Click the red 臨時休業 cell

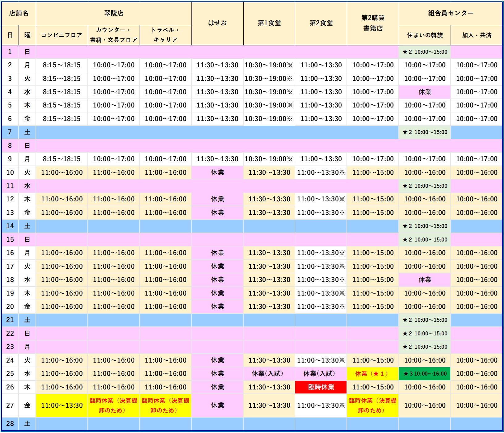pos(321,387)
